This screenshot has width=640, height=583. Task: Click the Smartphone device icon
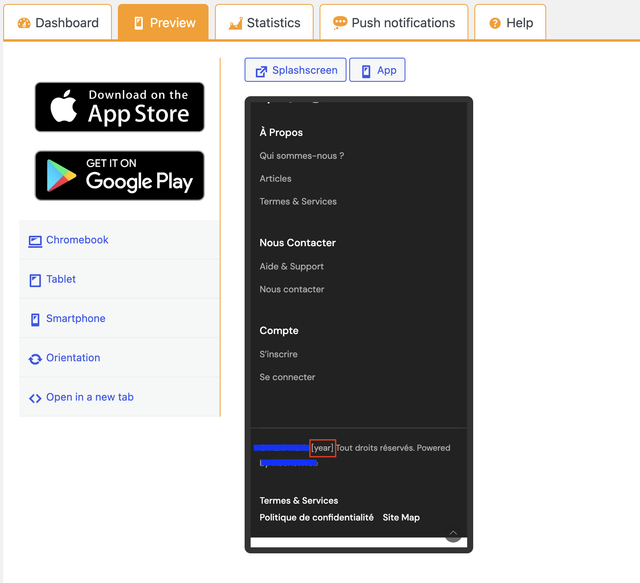[35, 320]
